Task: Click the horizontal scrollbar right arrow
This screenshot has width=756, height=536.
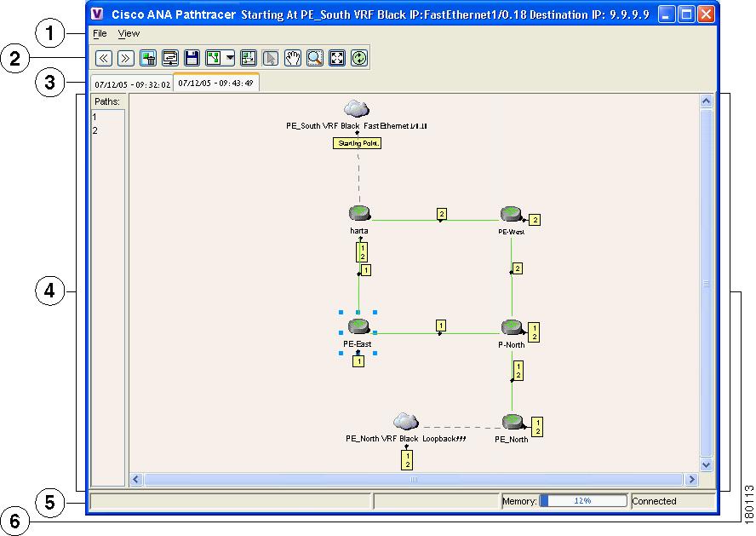Action: [x=691, y=479]
